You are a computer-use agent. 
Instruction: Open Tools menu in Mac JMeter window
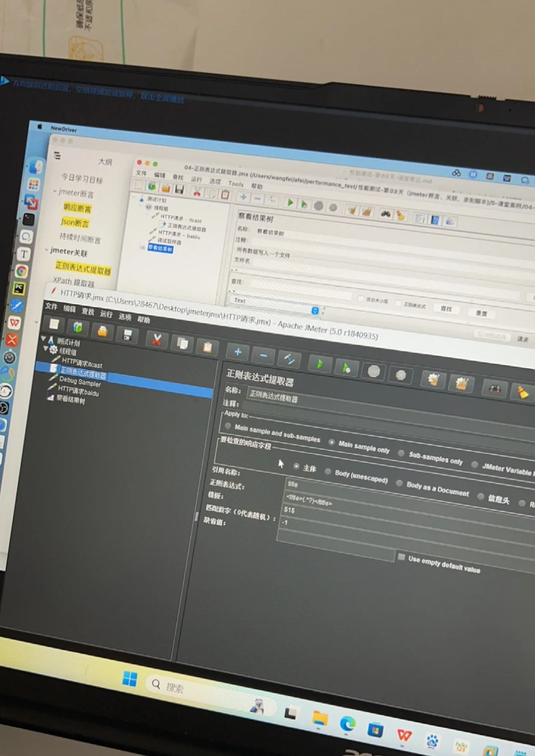pos(236,184)
